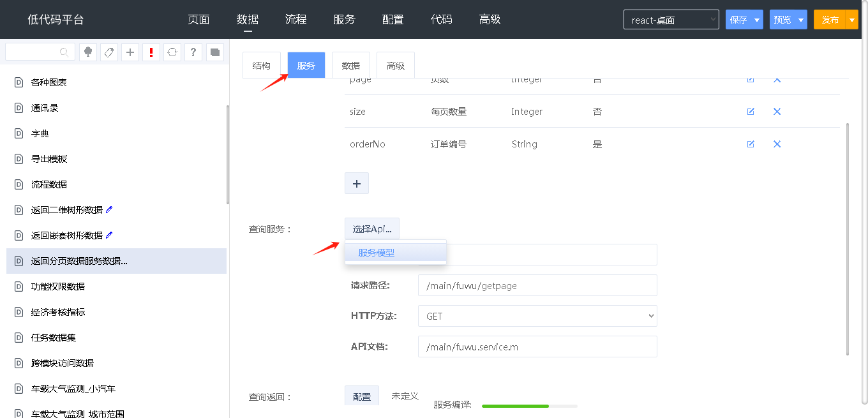
Task: Click the document icon of 功能权限数据
Action: [19, 287]
